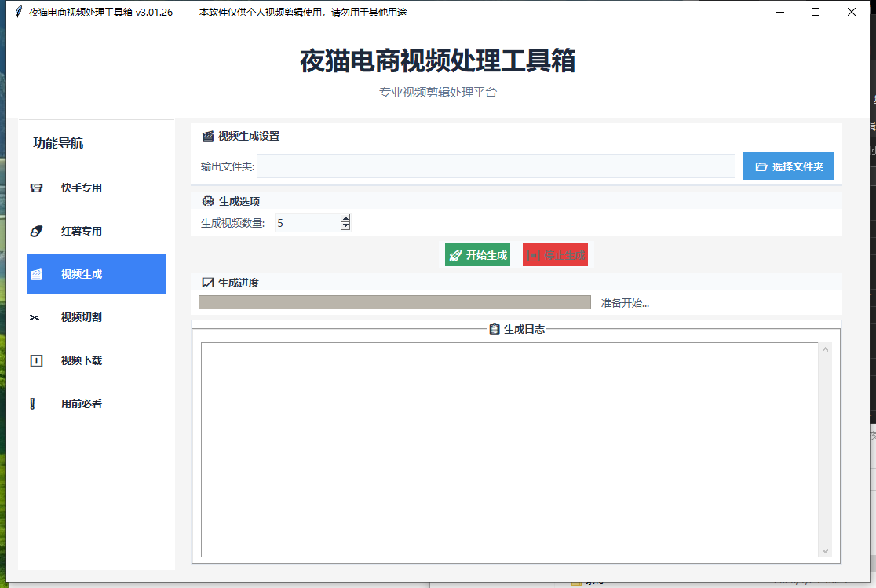Screen dimensions: 876x588
Task: Click the 红薯专用 pen icon in sidebar
Action: point(35,231)
